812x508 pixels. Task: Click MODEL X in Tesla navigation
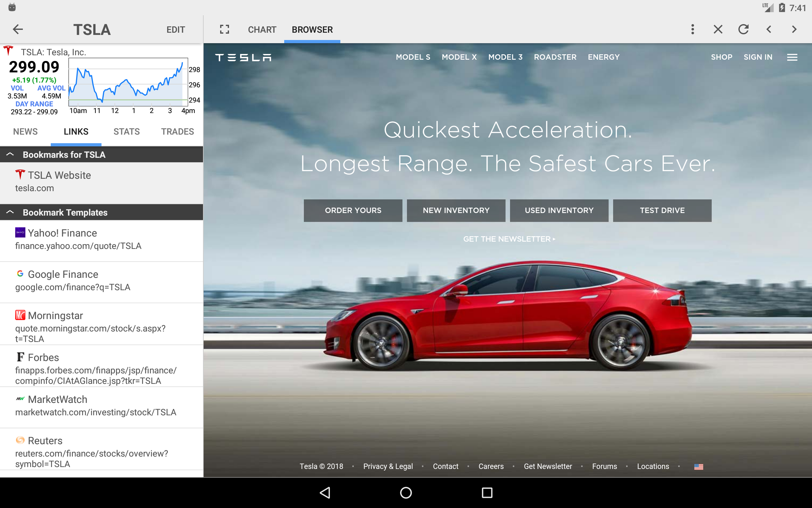[459, 57]
